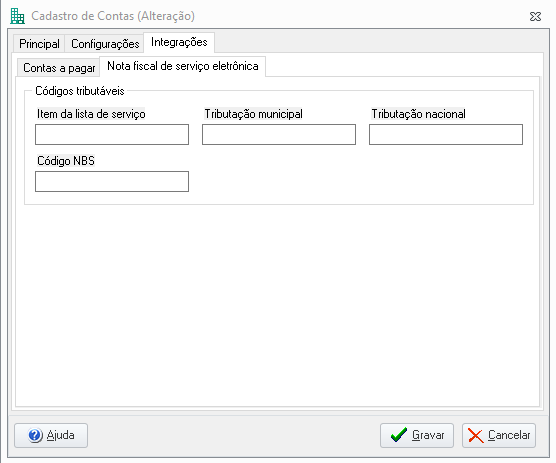Click the blue question mark help icon
Image resolution: width=556 pixels, height=463 pixels.
click(x=35, y=435)
